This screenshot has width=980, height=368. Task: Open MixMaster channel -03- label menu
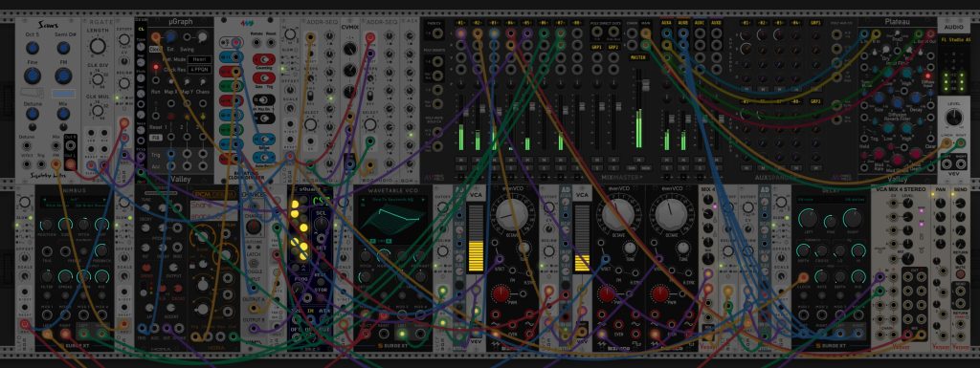pos(494,23)
